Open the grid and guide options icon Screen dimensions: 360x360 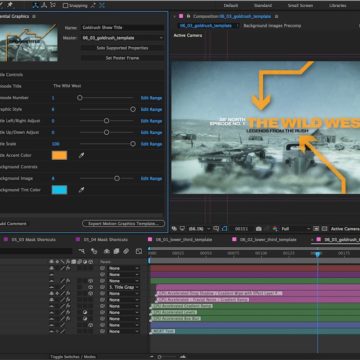click(216, 229)
